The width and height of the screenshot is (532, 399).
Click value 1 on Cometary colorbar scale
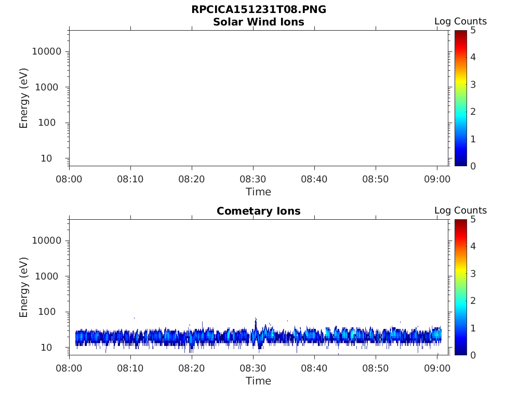(x=473, y=328)
